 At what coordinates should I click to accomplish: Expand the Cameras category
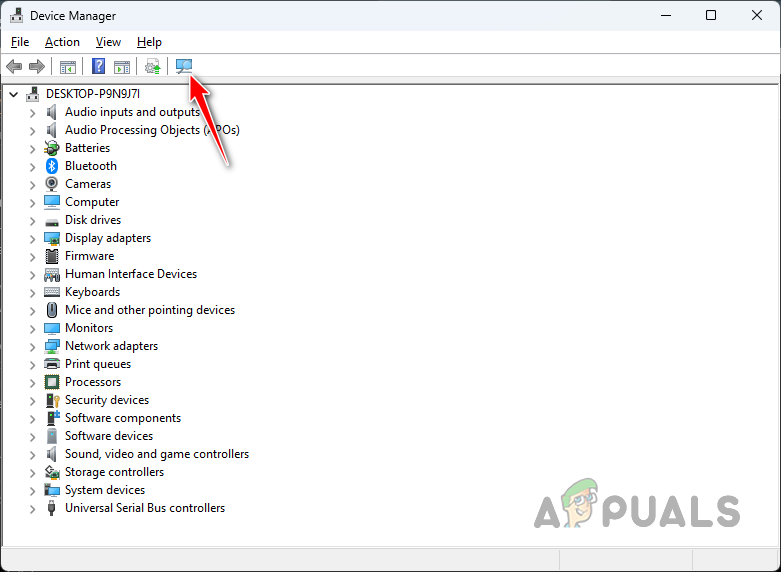tap(32, 185)
